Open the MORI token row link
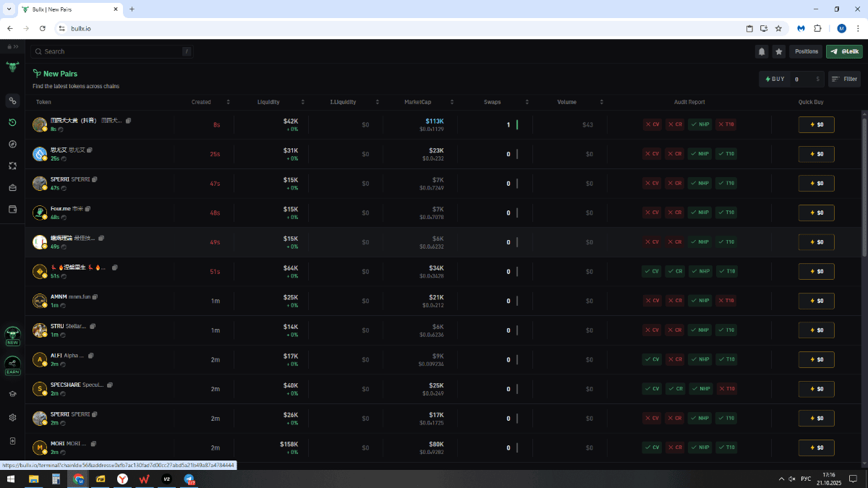Screen dimensions: 868x488 [x=58, y=444]
